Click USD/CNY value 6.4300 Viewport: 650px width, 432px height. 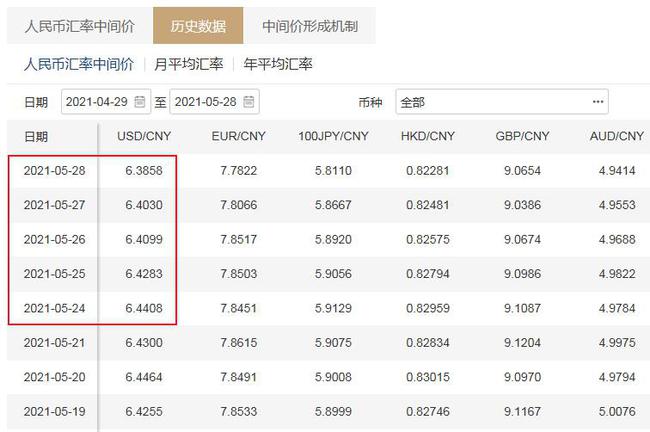(144, 342)
